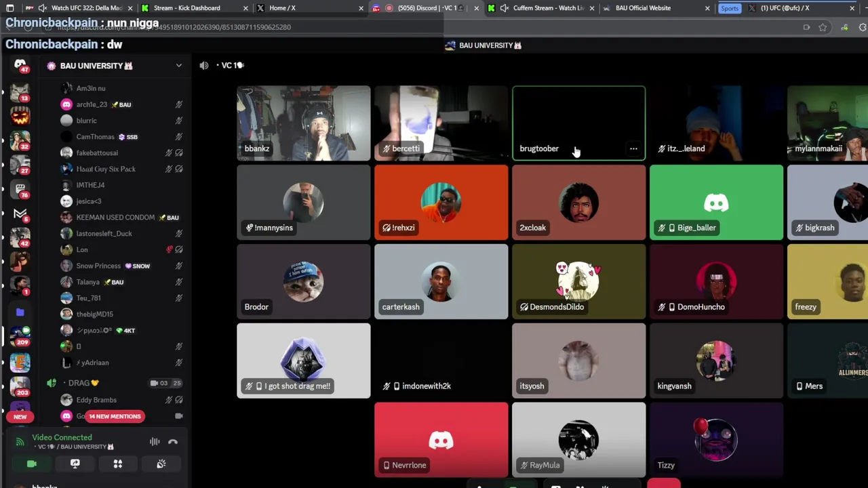Select DomoHuncho participant tile
The height and width of the screenshot is (488, 868).
[x=717, y=282]
